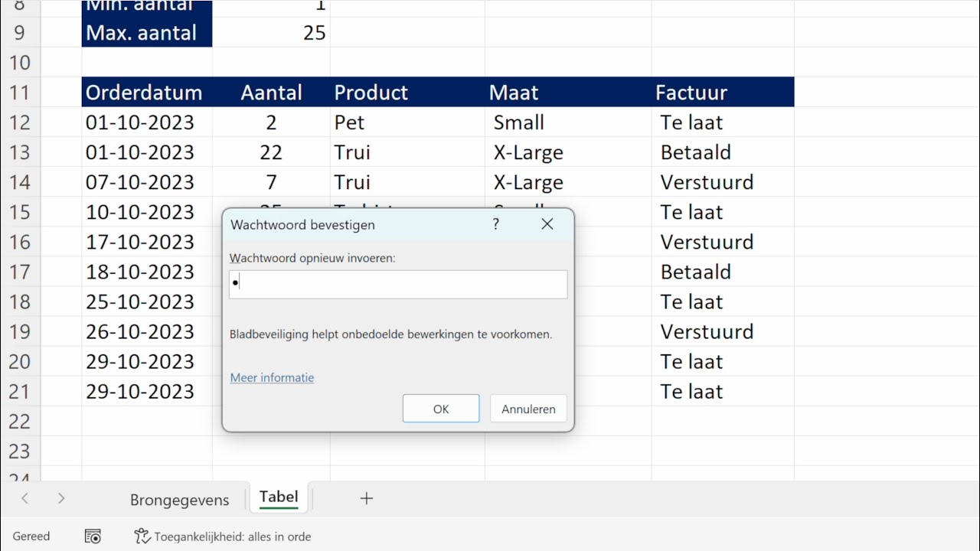980x551 pixels.
Task: Select the Factuur header cell
Action: coord(723,93)
